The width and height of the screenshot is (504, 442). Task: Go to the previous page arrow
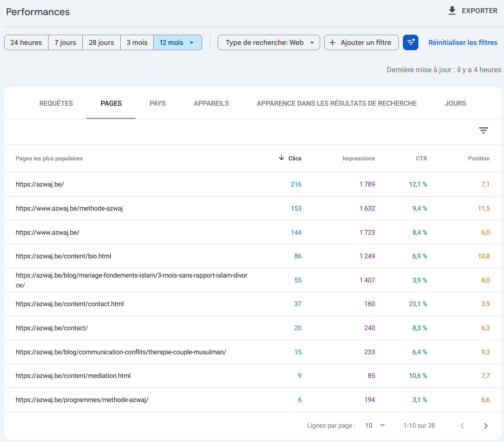tap(462, 426)
